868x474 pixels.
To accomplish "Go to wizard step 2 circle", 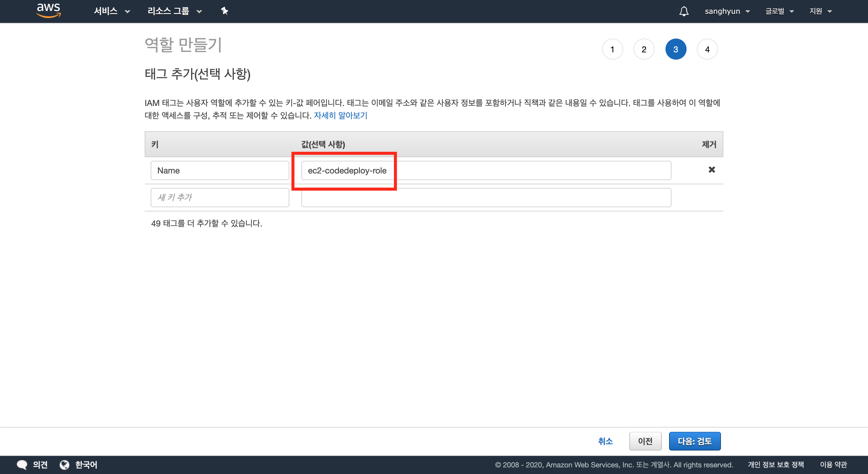I will point(643,49).
